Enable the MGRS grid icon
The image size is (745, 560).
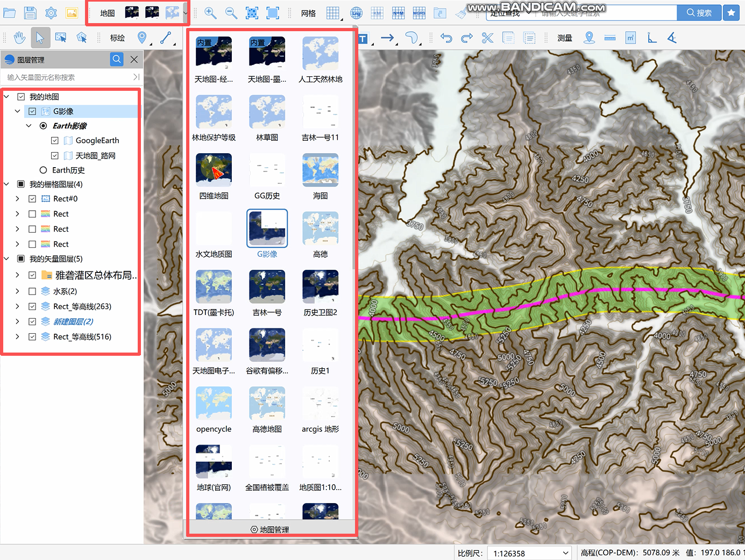point(419,13)
